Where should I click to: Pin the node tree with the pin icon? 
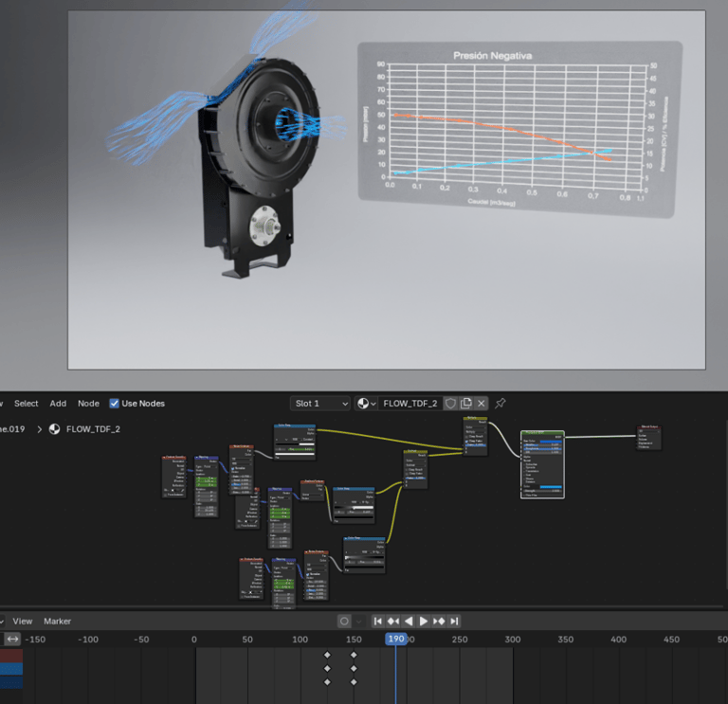click(x=500, y=404)
